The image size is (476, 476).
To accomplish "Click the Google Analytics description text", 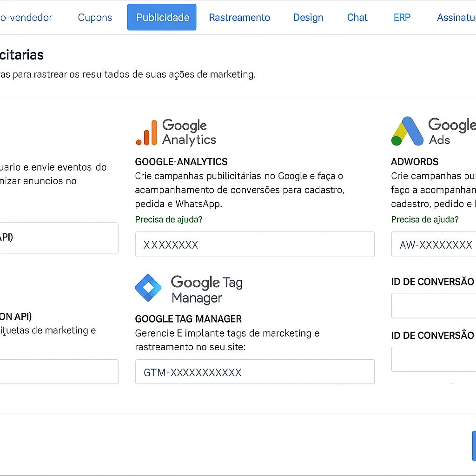I will [x=239, y=190].
